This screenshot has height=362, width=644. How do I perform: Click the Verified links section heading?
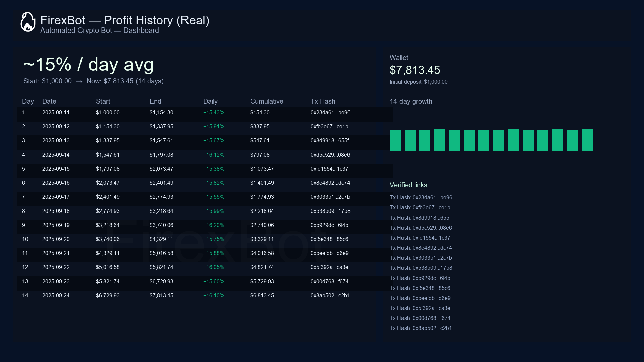[x=408, y=185]
